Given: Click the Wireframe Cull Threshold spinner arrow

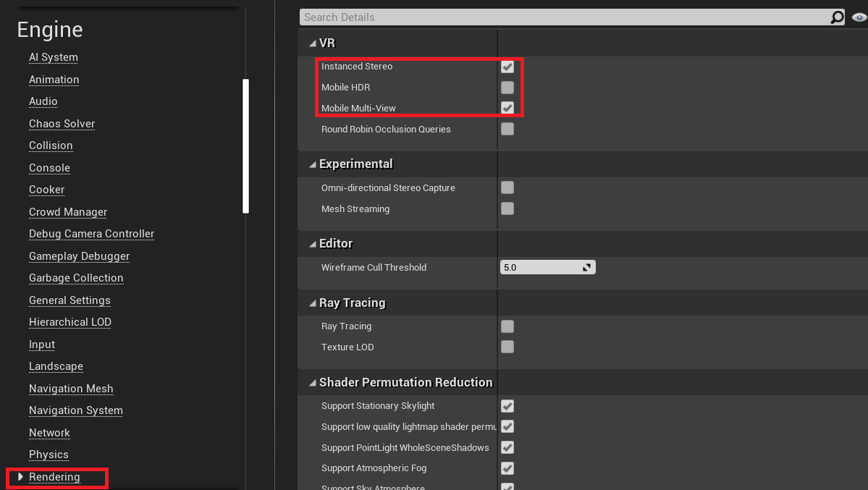Looking at the screenshot, I should 586,267.
